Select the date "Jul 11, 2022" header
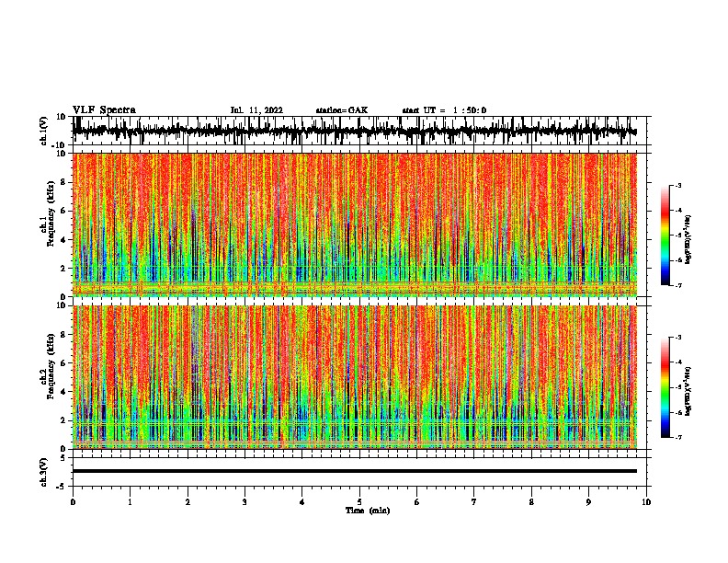The image size is (728, 563). [256, 110]
